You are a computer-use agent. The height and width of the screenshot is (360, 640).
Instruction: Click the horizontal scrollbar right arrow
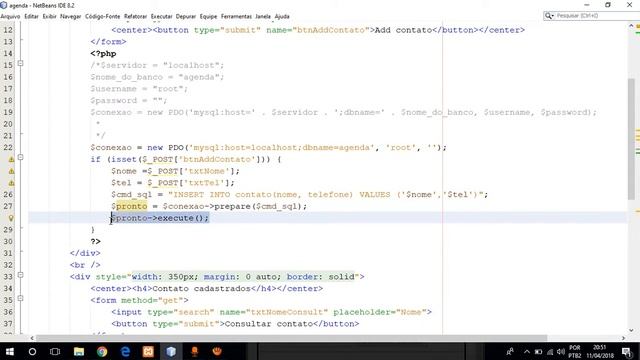tap(623, 338)
